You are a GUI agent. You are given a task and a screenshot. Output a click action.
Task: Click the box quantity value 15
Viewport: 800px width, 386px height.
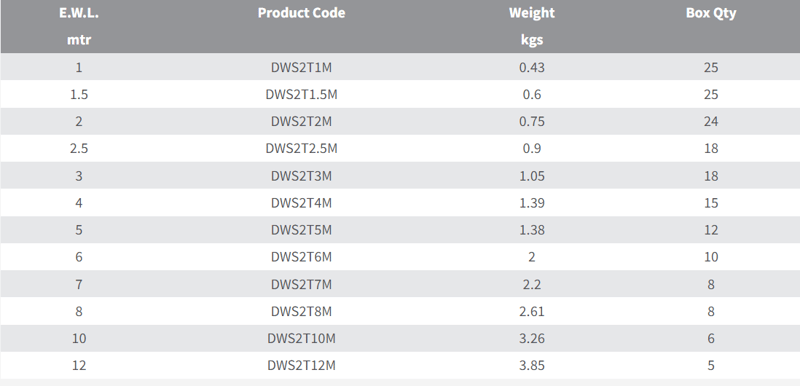711,203
